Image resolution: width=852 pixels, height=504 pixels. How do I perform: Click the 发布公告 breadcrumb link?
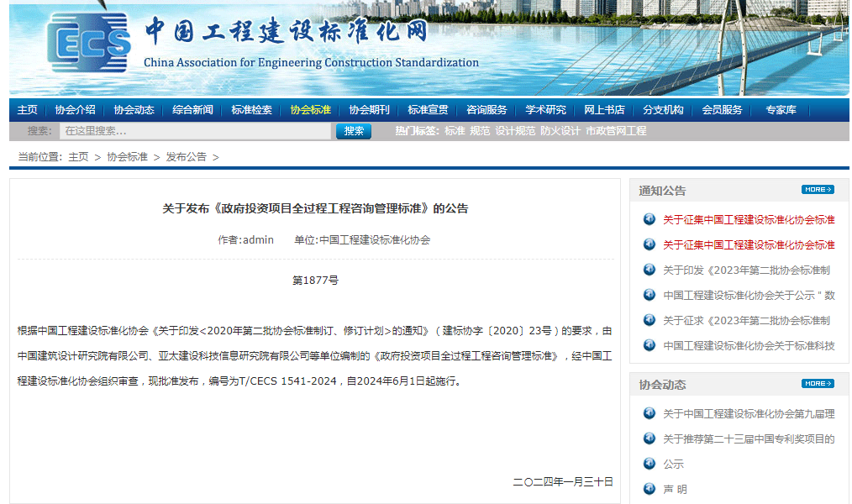(186, 157)
